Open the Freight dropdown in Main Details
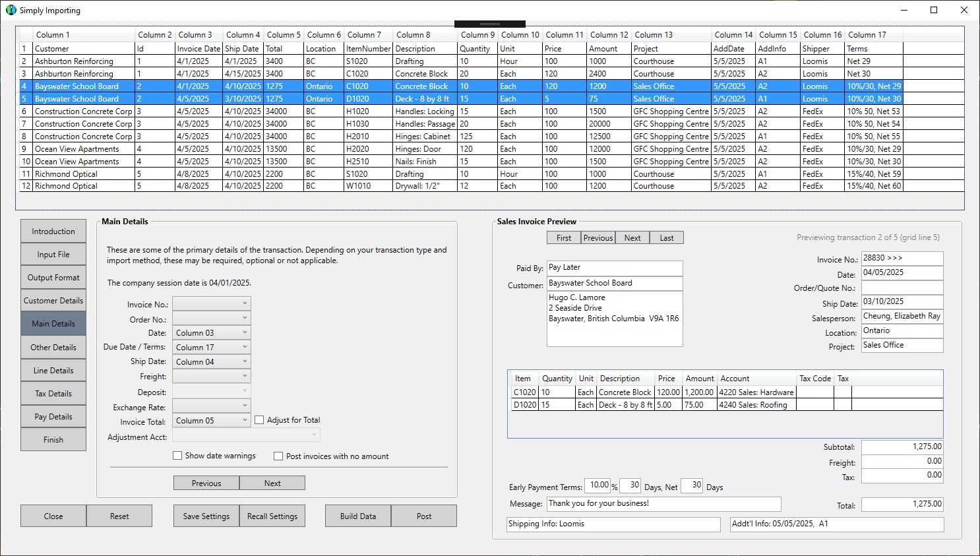Viewport: 980px width, 556px height. coord(212,377)
